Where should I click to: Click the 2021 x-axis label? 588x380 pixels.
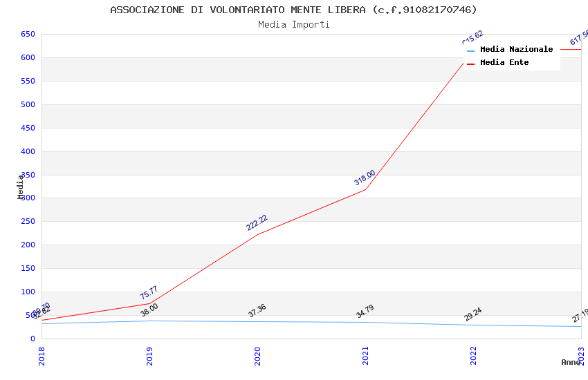point(366,357)
